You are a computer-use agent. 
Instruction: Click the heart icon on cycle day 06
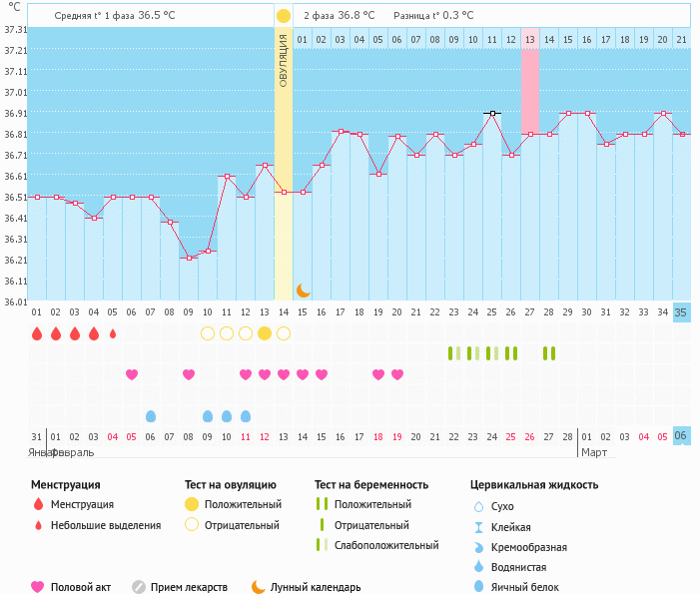[x=132, y=374]
